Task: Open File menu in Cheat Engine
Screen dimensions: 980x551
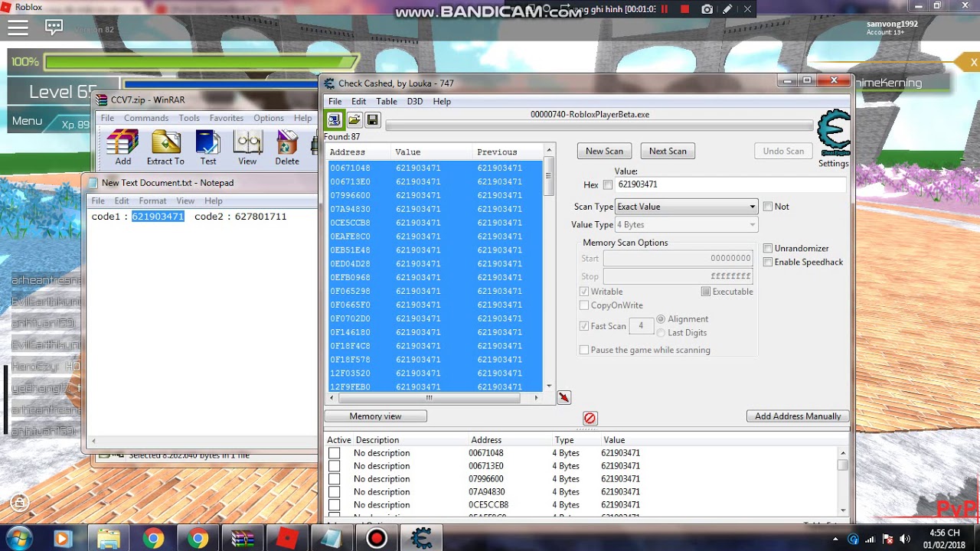Action: coord(335,101)
